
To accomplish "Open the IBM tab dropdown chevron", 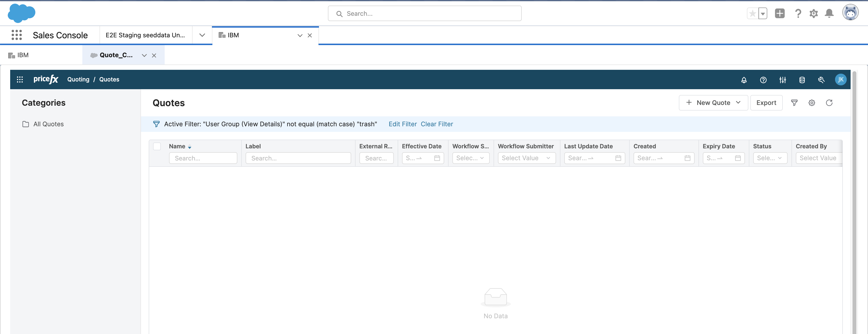I will [300, 35].
